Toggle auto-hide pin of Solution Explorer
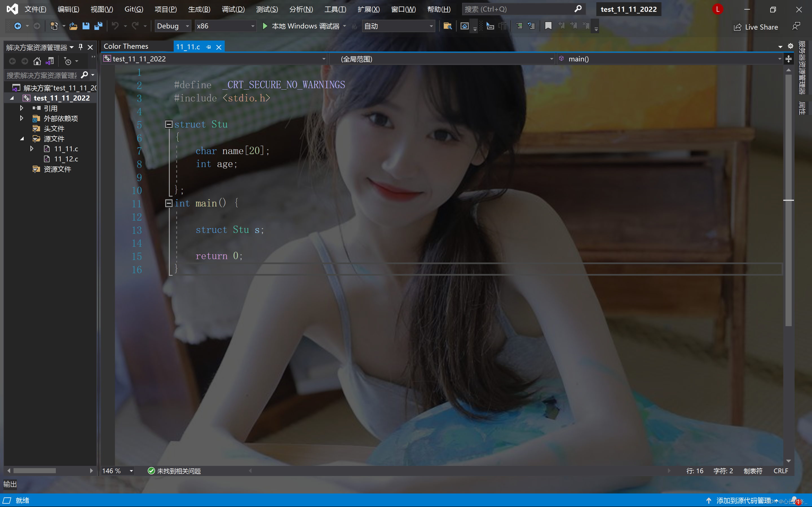Viewport: 812px width, 507px height. [x=81, y=47]
